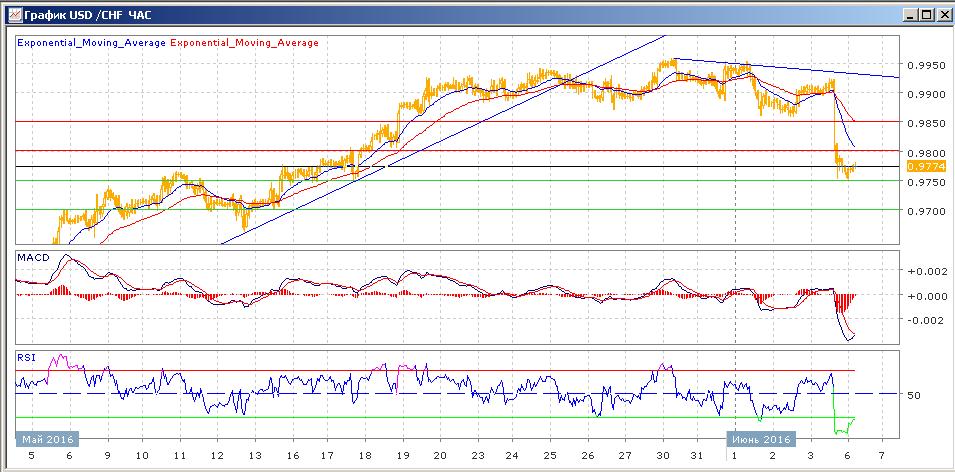Click the chart window icon in title bar
Image resolution: width=955 pixels, height=472 pixels.
click(x=13, y=14)
